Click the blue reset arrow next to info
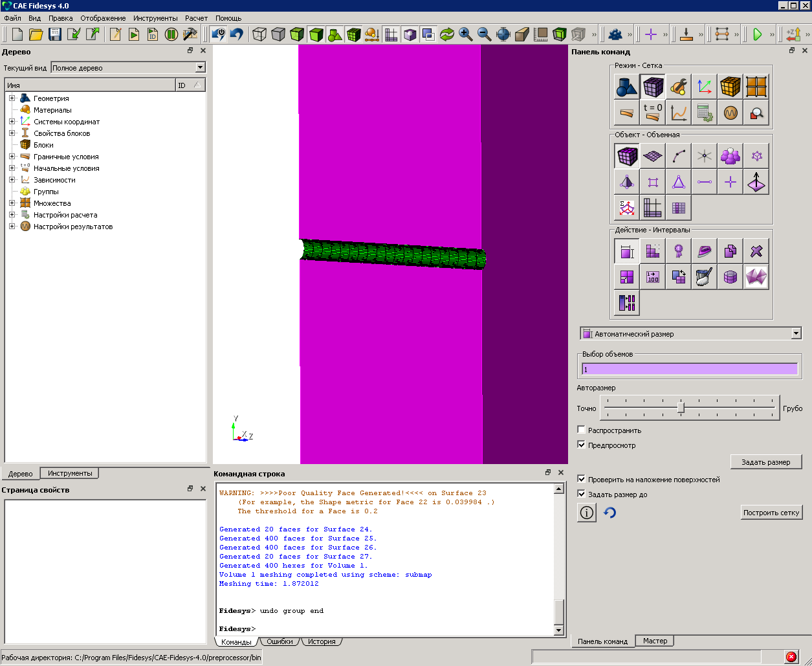 [x=610, y=513]
